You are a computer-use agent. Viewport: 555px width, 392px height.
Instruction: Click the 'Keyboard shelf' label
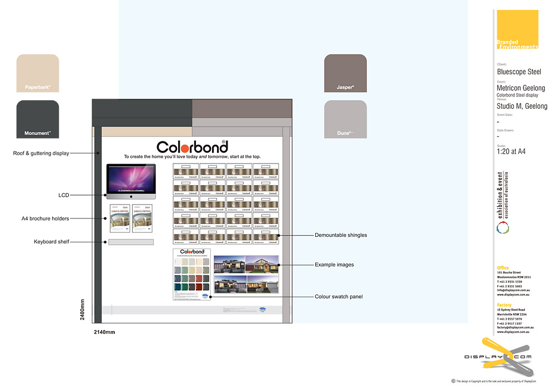coord(52,242)
